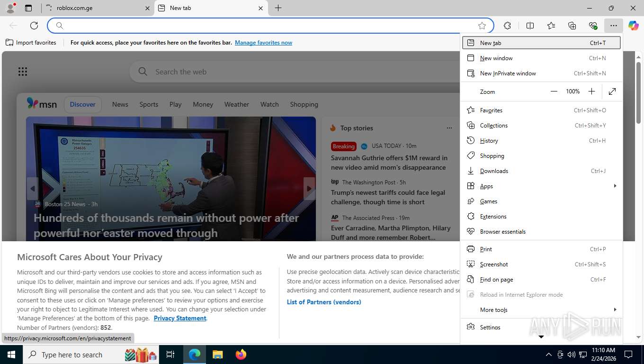The width and height of the screenshot is (644, 364).
Task: Add a new tab with plus button
Action: tap(278, 8)
